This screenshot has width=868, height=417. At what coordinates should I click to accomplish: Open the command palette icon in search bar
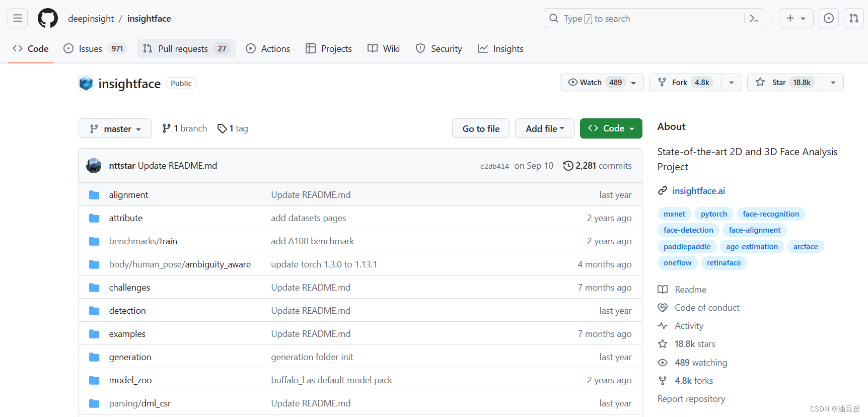pyautogui.click(x=754, y=19)
